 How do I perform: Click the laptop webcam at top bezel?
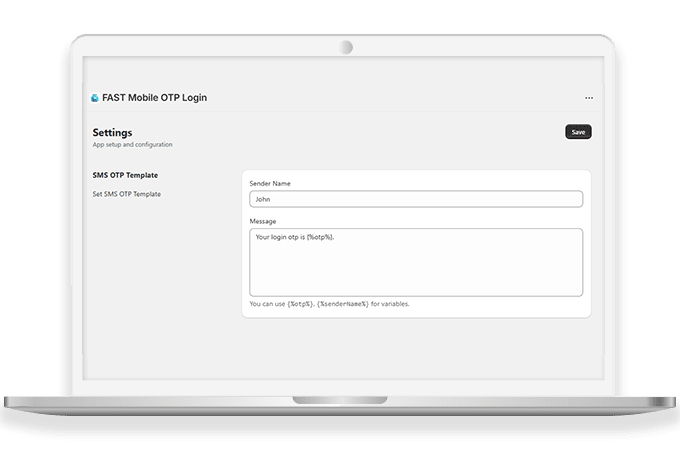346,47
